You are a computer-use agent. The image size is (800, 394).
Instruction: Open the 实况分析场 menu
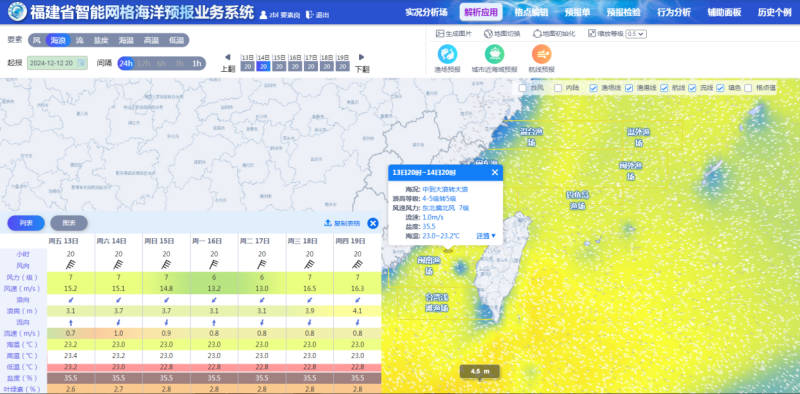[427, 12]
